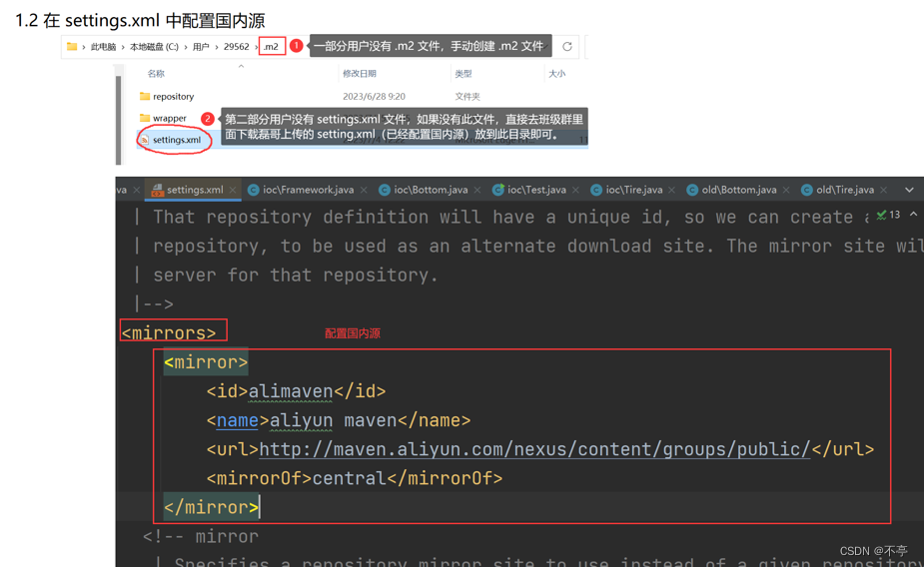Close the old\Bottom.java tab

click(x=786, y=190)
